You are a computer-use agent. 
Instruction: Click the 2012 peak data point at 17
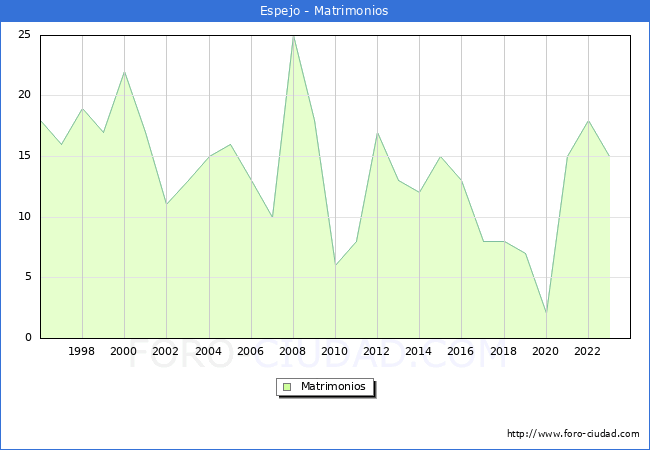[377, 133]
